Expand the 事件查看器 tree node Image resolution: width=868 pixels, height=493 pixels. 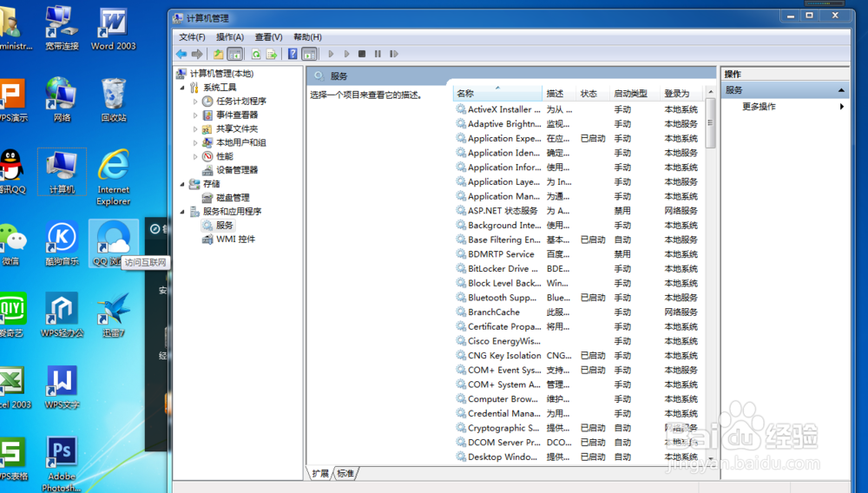click(x=195, y=115)
